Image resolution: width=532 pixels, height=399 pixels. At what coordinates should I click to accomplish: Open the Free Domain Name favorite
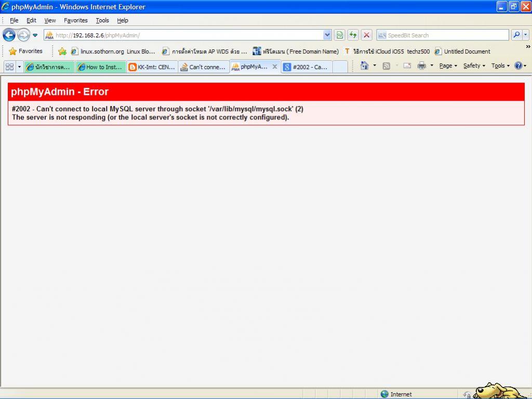[296, 51]
